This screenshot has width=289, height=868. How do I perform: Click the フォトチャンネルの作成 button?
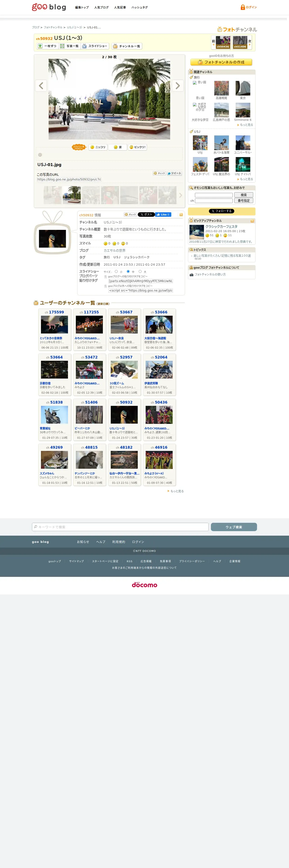(221, 62)
